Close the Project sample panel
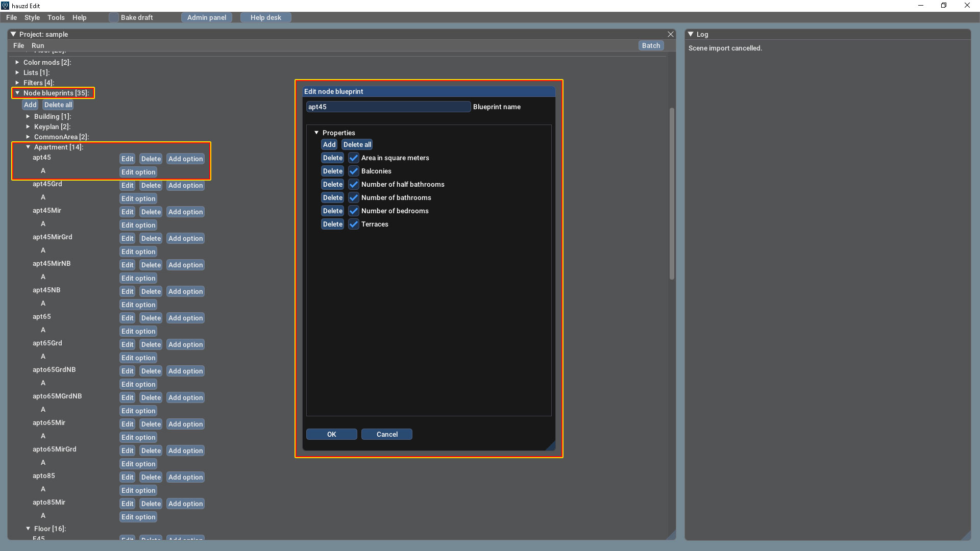The width and height of the screenshot is (980, 551). click(x=670, y=34)
